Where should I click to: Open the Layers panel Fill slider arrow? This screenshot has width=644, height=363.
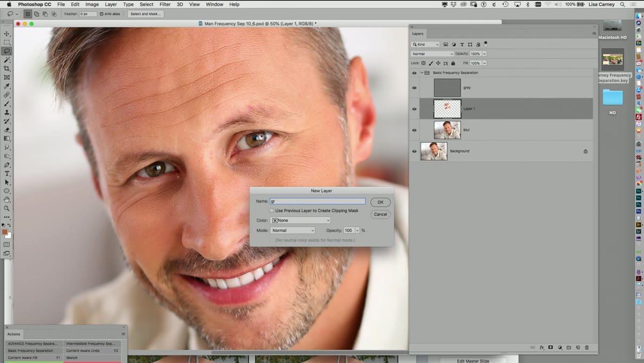click(x=485, y=63)
